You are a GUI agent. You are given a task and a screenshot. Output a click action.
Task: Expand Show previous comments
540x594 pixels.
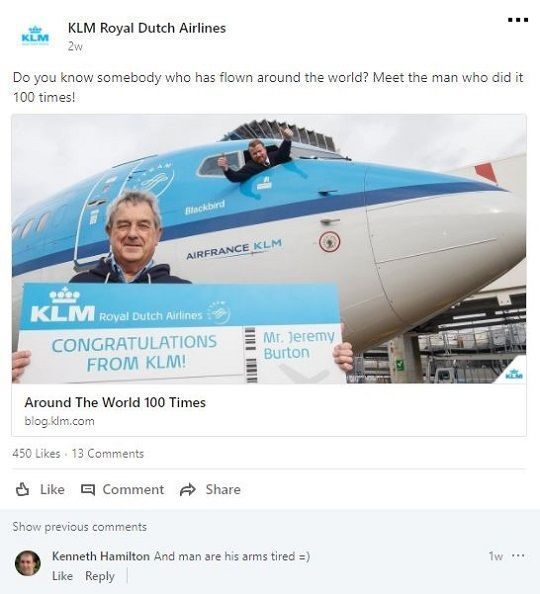(x=80, y=527)
